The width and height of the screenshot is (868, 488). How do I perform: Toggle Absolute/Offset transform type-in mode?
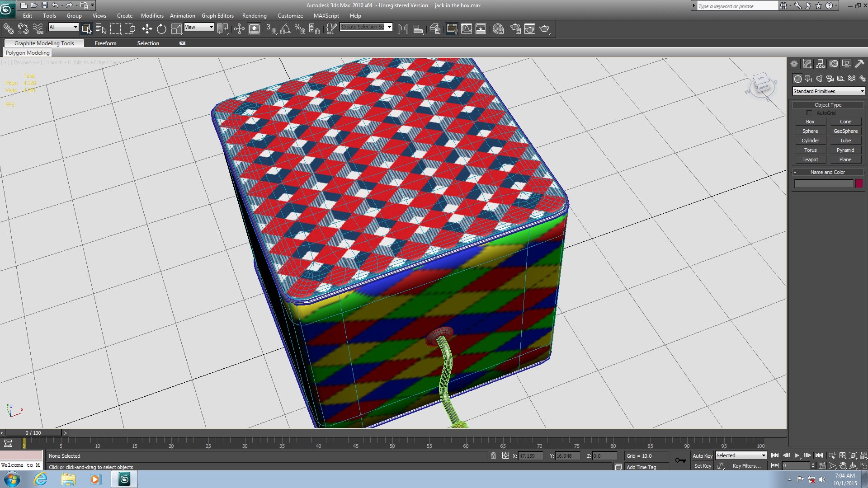(x=505, y=455)
